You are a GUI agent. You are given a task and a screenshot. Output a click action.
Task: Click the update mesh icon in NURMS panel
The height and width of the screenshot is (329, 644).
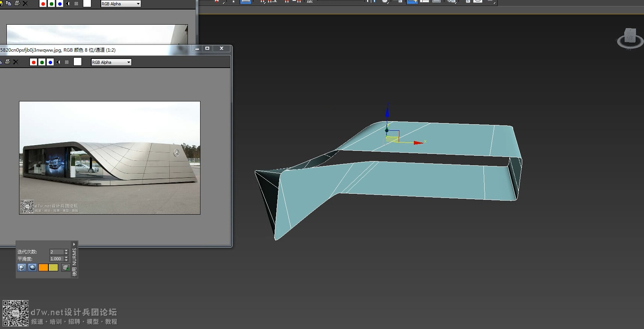coord(65,267)
